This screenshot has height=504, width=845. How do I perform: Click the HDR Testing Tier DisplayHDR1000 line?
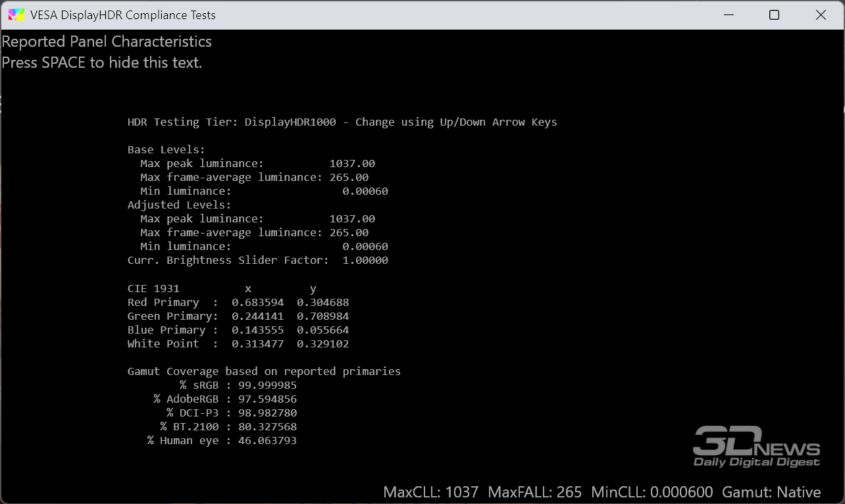point(342,122)
